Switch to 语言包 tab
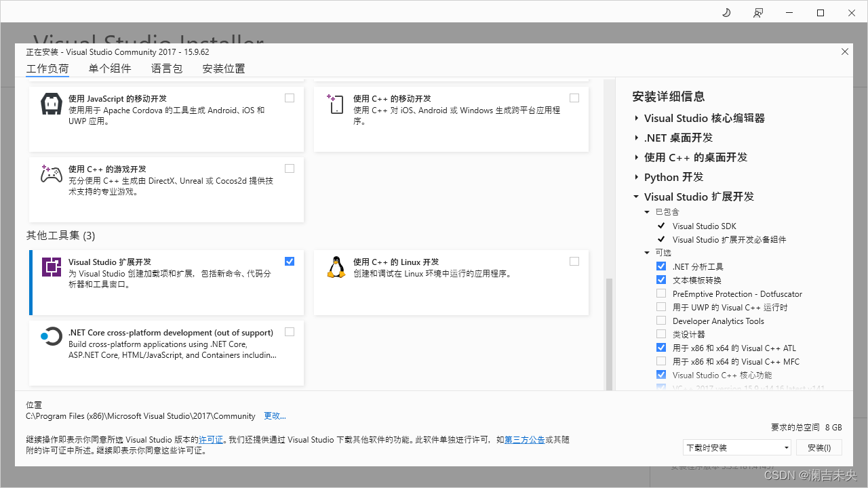Screen dimensions: 868x488 click(x=167, y=68)
